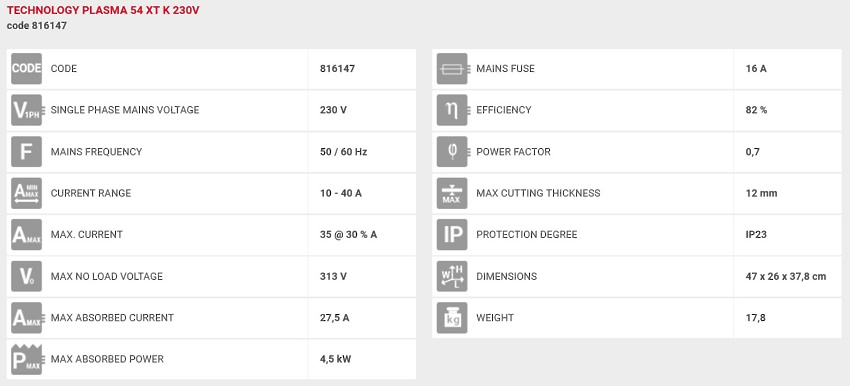850x386 pixels.
Task: Click the MAX. CURRENT row label
Action: [x=87, y=235]
